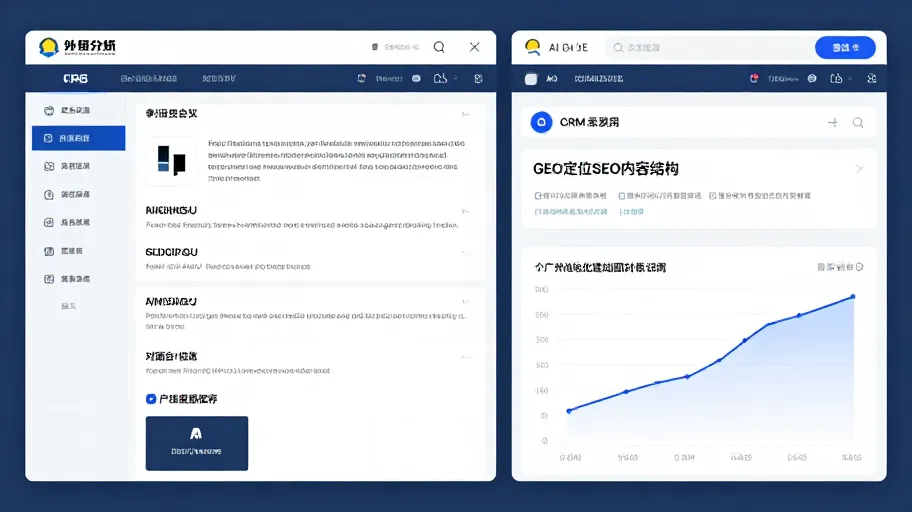This screenshot has height=512, width=912.
Task: Expand the arrow beside left window's top content heading
Action: [465, 114]
